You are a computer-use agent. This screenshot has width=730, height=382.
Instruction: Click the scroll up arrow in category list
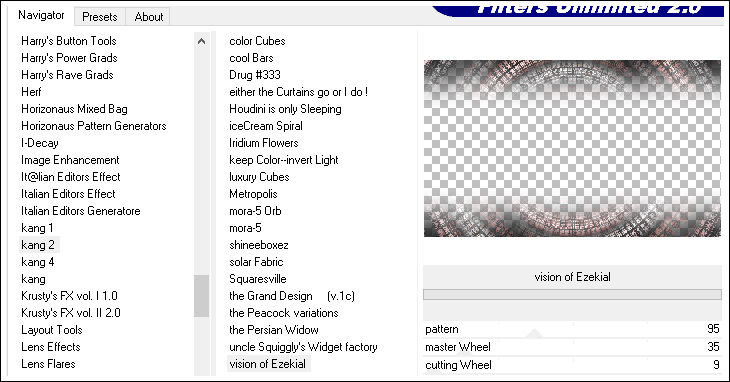[201, 41]
